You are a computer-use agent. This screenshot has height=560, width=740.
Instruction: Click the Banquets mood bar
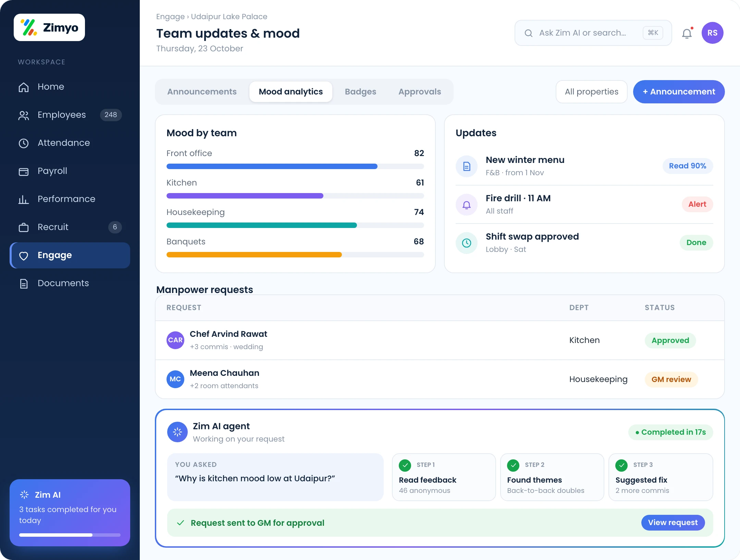[295, 255]
